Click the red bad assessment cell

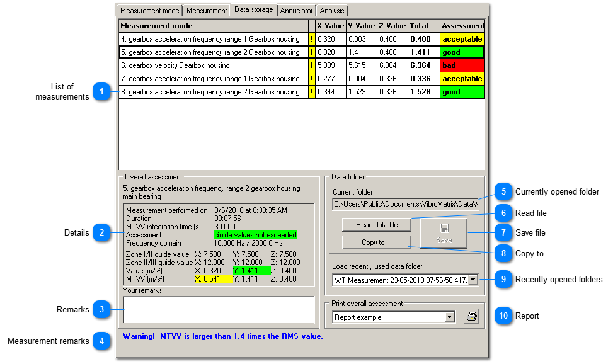[x=462, y=65]
